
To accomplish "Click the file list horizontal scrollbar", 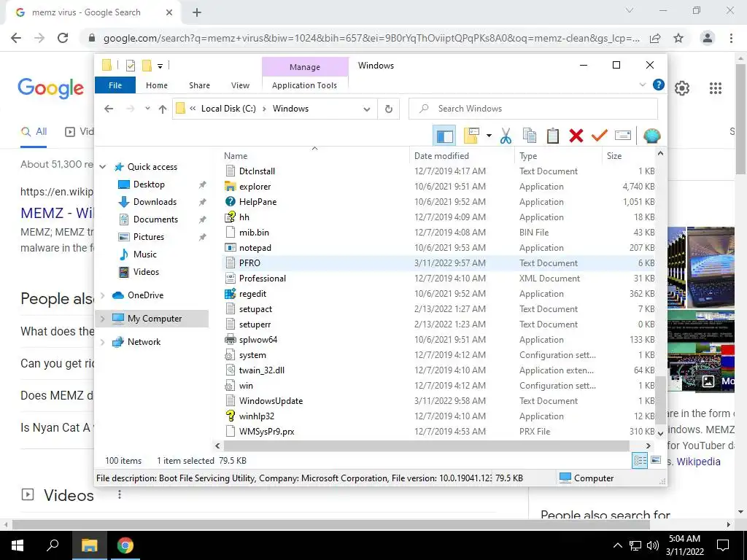I will click(x=426, y=446).
